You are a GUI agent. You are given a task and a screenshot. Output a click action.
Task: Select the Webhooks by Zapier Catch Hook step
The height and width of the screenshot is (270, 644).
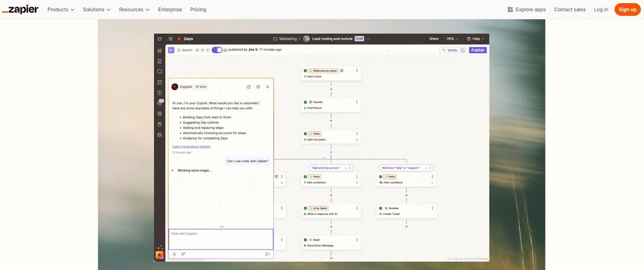331,74
